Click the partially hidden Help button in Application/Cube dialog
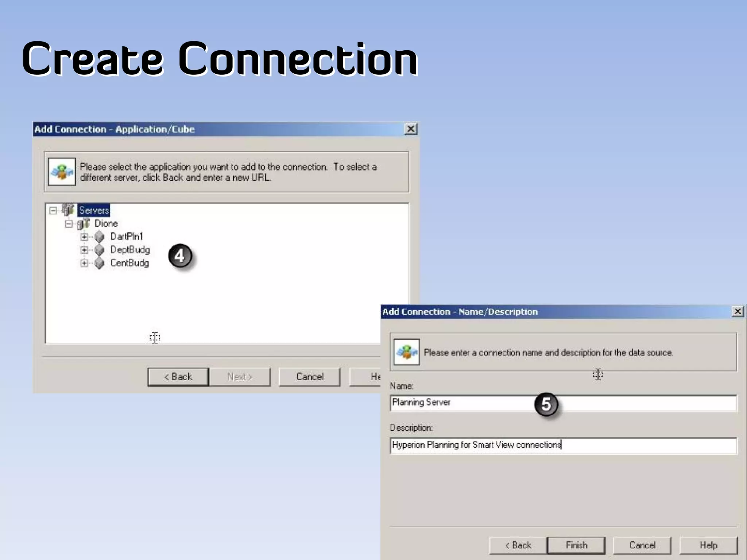This screenshot has height=560, width=747. pos(365,377)
